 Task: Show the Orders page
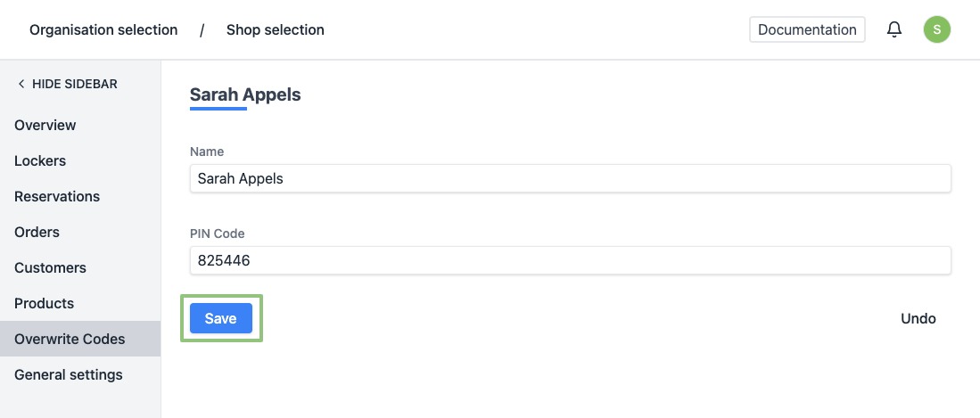pyautogui.click(x=37, y=232)
